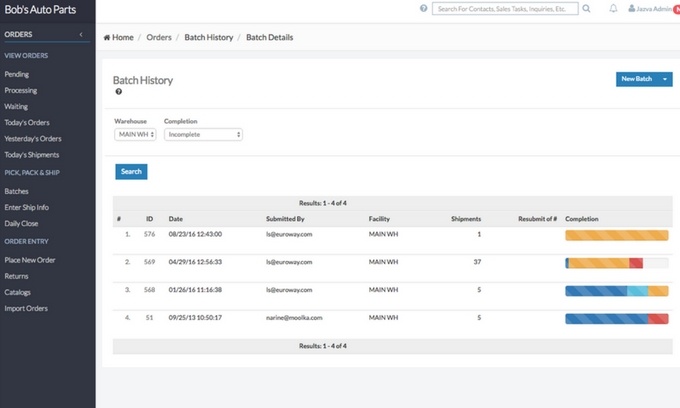Image resolution: width=680 pixels, height=408 pixels.
Task: Click the Bob's Auto Parts logo title
Action: pyautogui.click(x=40, y=10)
